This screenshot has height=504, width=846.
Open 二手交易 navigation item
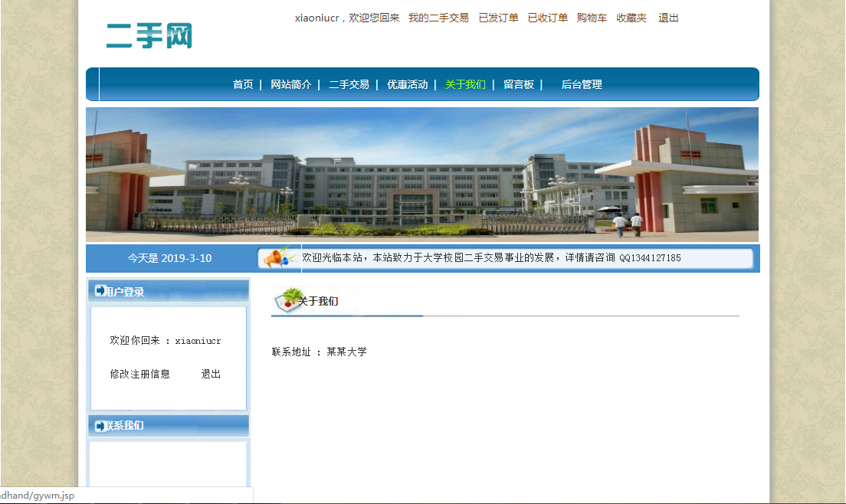point(349,84)
